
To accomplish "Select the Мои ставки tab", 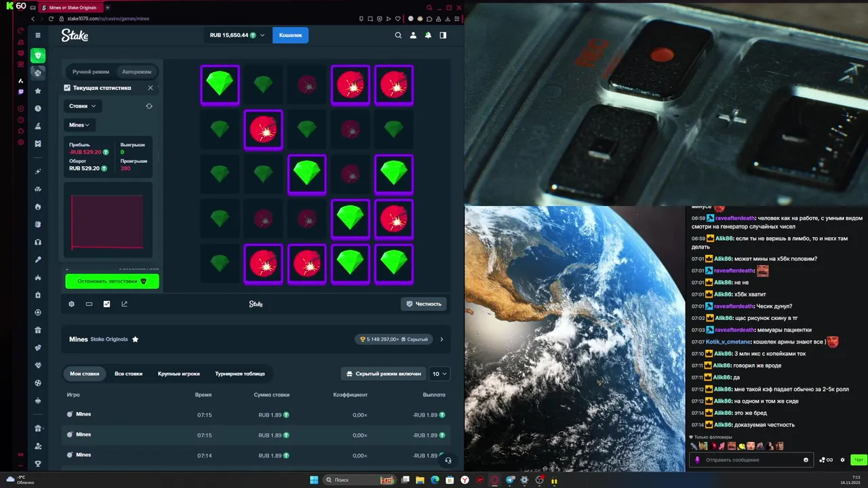I will [84, 373].
